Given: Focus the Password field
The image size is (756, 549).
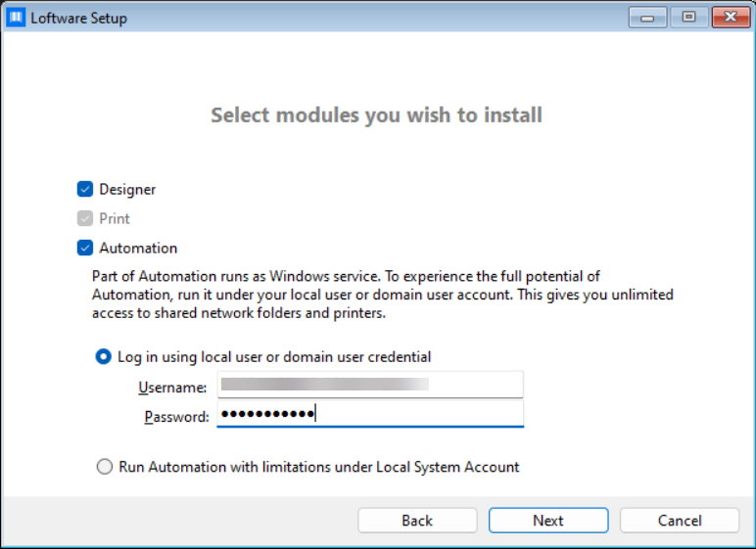Looking at the screenshot, I should (x=370, y=414).
